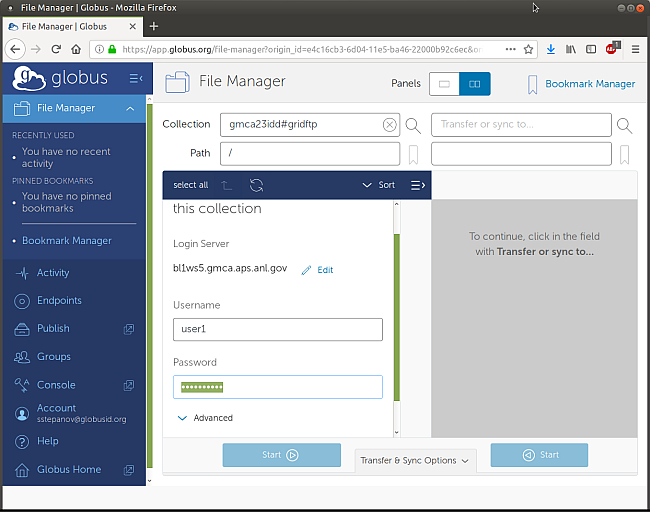Bookmark this page with star icon
The width and height of the screenshot is (650, 512).
point(528,50)
